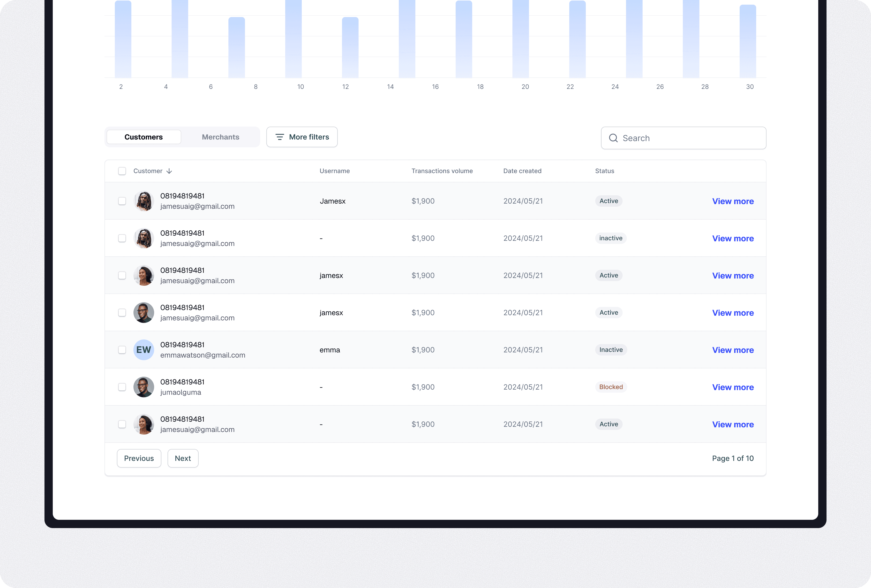Select the Customers tab
This screenshot has height=588, width=871.
(x=144, y=137)
